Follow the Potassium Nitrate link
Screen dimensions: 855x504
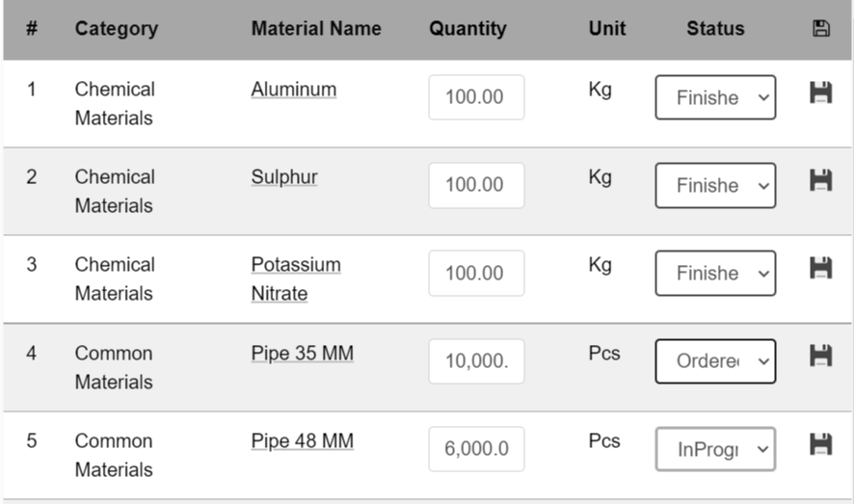click(296, 279)
